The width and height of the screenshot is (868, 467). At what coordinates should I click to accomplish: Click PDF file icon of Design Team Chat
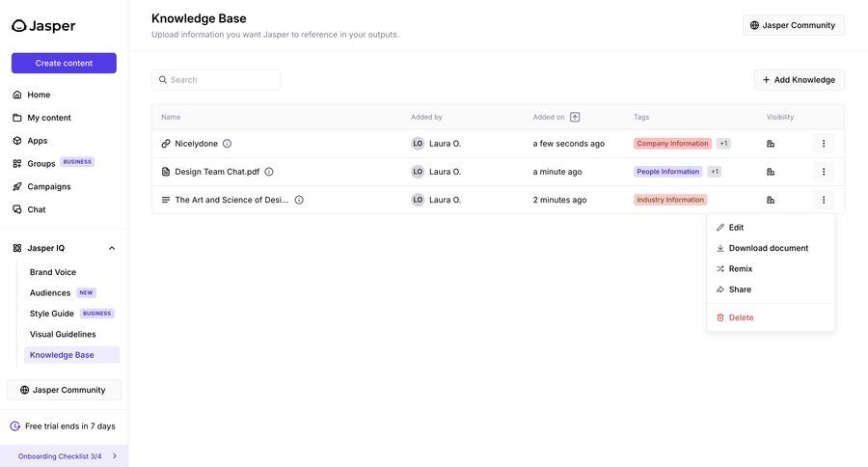(x=166, y=172)
